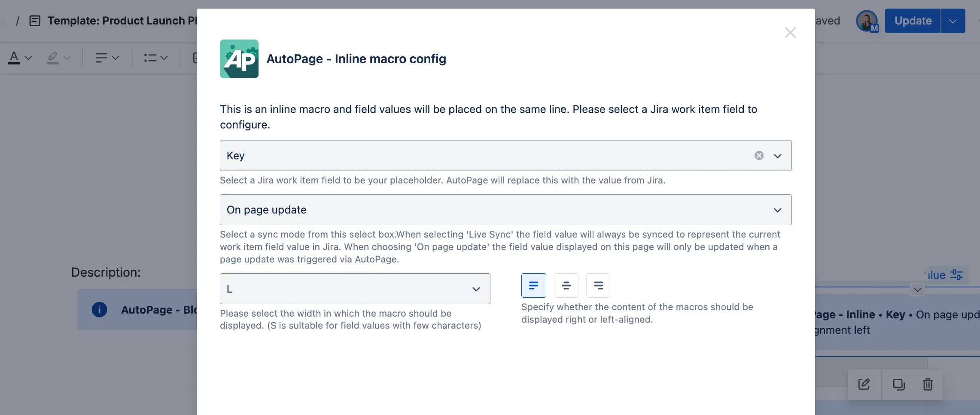Select the AutoPage Inline Key macro in the page
Image resolution: width=980 pixels, height=415 pixels.
point(898,322)
